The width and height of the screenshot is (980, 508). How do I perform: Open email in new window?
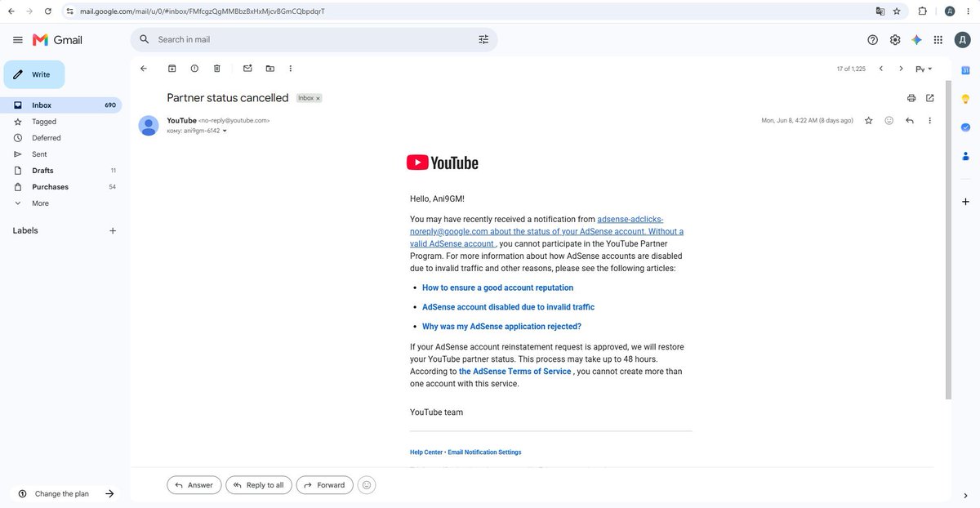[929, 98]
